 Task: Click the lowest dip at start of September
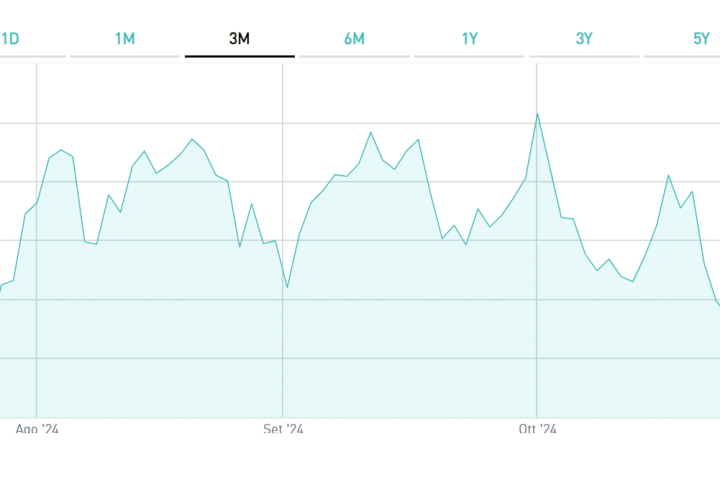(287, 288)
